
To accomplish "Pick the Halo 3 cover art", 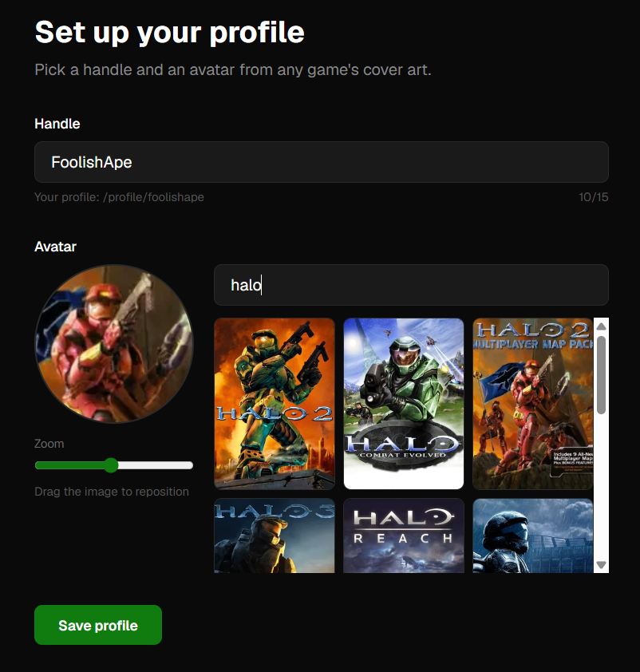I will [275, 536].
